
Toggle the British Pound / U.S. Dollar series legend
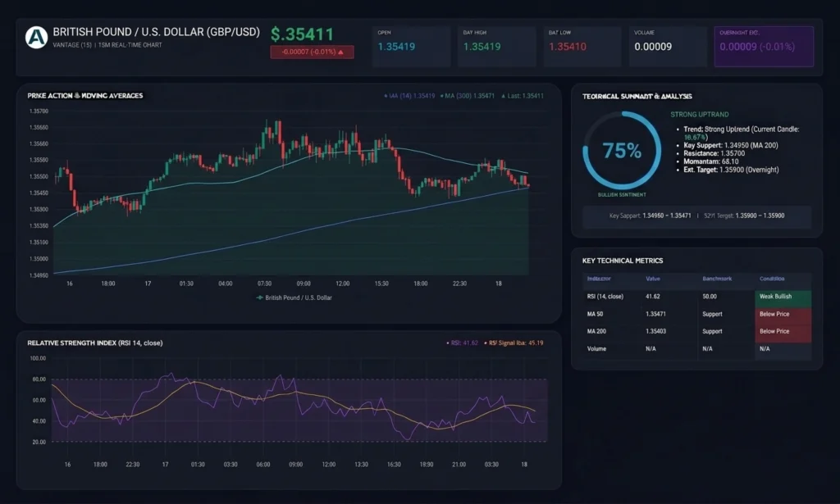pos(294,298)
